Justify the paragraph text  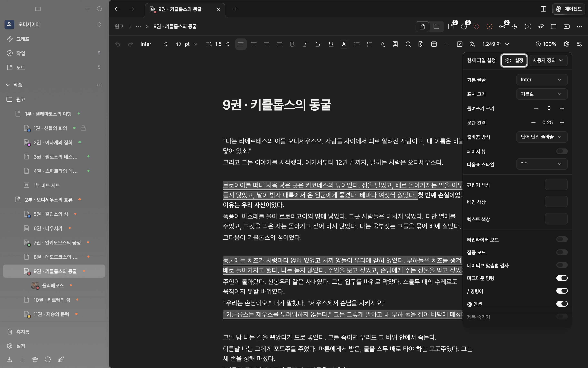(x=280, y=44)
